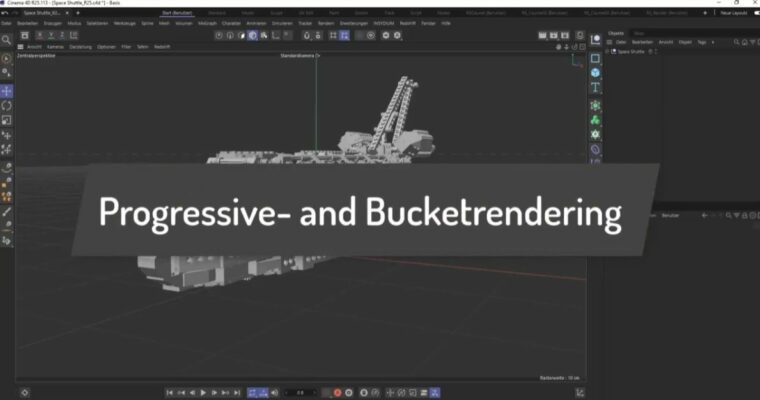Toggle autokeying button next to record
Image resolution: width=760 pixels, height=400 pixels.
pos(348,393)
